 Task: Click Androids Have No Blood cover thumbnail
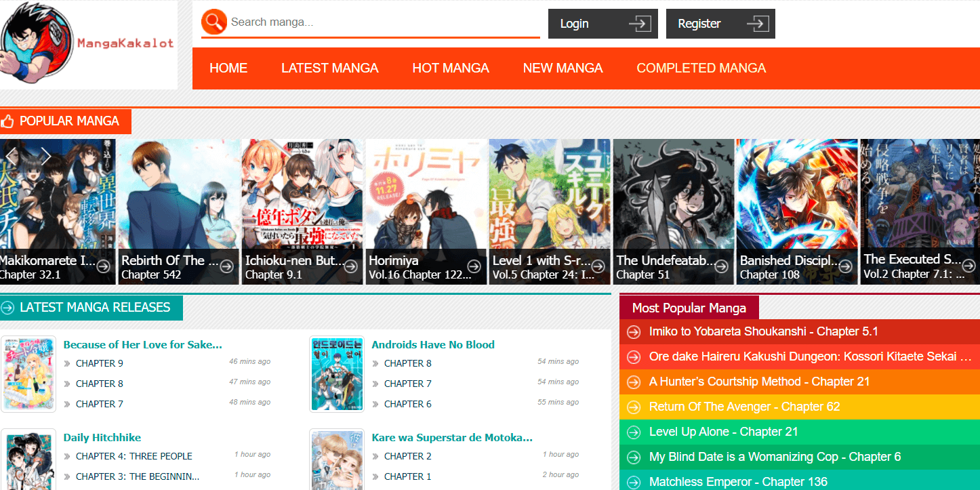(337, 374)
